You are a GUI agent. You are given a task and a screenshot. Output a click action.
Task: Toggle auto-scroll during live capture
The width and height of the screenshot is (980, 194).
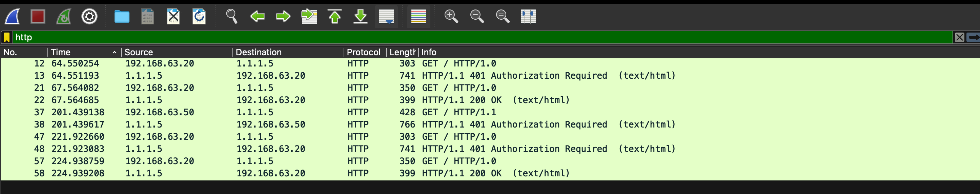point(386,16)
